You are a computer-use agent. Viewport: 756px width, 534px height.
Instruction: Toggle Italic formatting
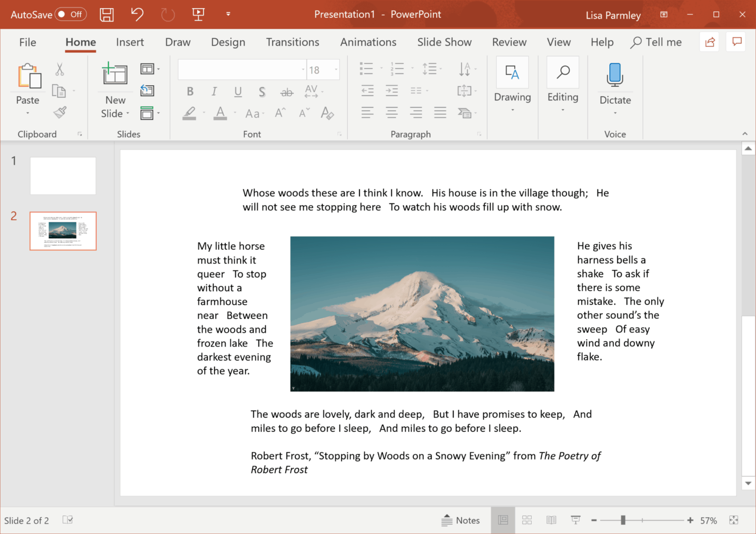(214, 92)
